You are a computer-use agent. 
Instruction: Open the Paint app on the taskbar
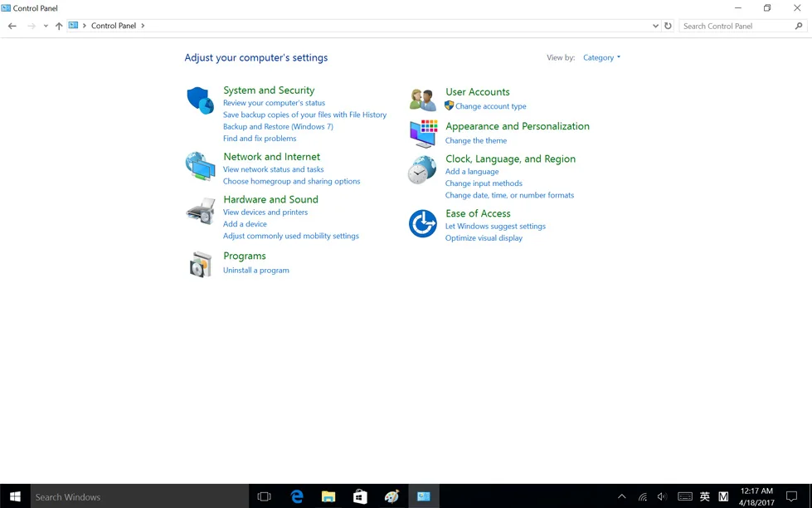(392, 496)
